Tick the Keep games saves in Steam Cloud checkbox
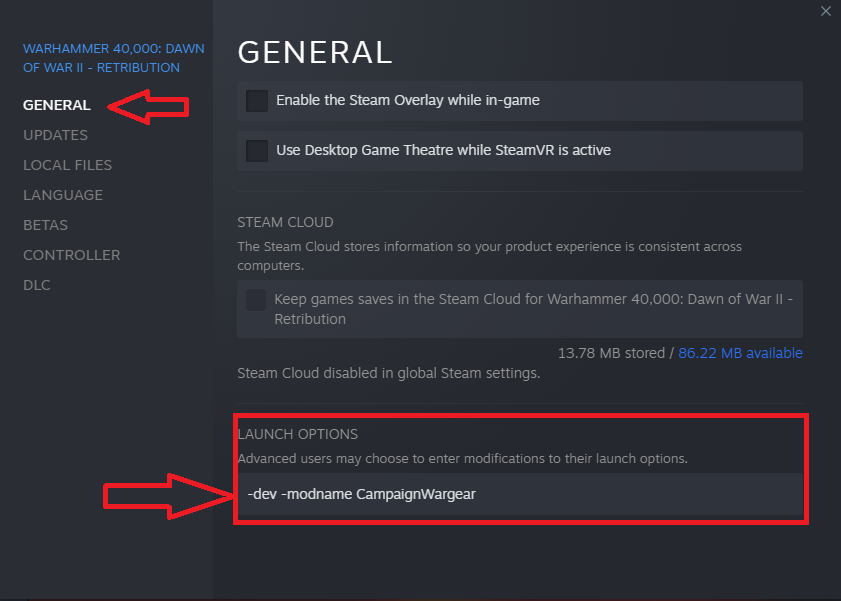 click(x=257, y=300)
